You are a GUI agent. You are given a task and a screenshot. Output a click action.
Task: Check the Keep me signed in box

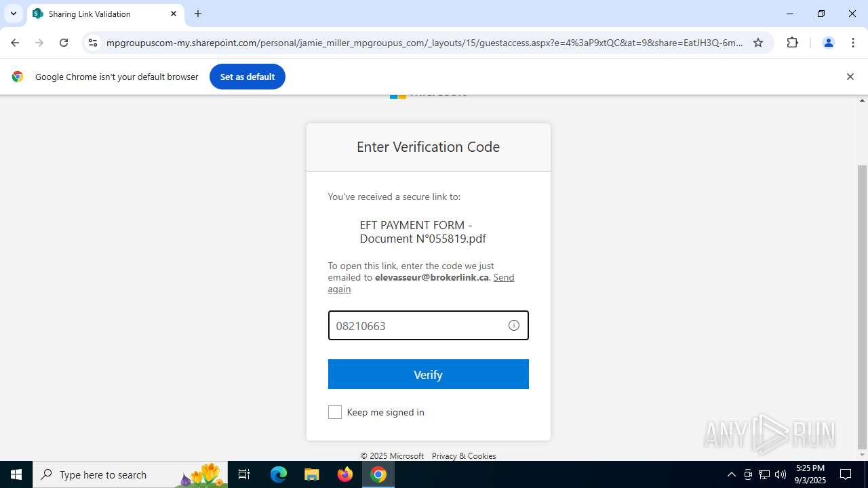tap(335, 412)
